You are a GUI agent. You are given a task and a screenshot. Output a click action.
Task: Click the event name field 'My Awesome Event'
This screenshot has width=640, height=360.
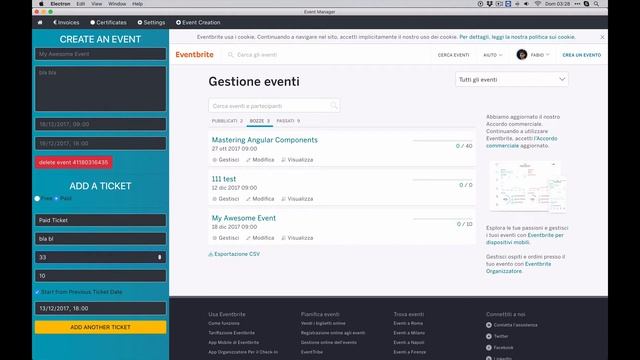pyautogui.click(x=100, y=54)
